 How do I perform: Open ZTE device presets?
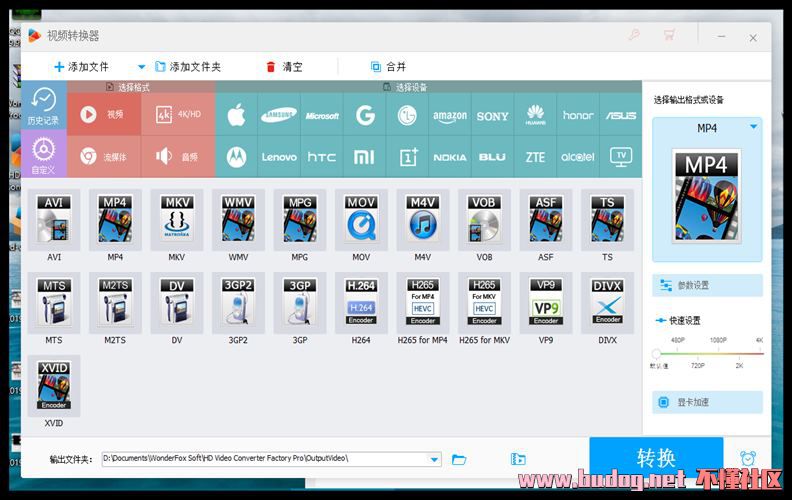[535, 157]
